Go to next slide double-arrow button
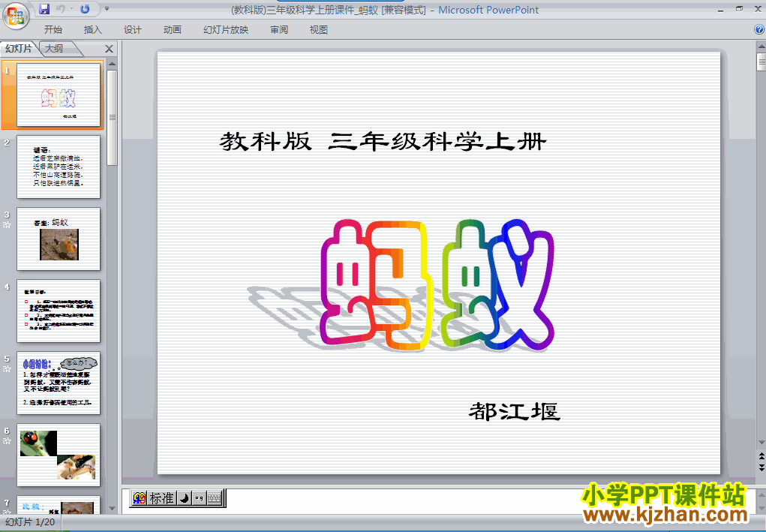The image size is (766, 532). (761, 467)
